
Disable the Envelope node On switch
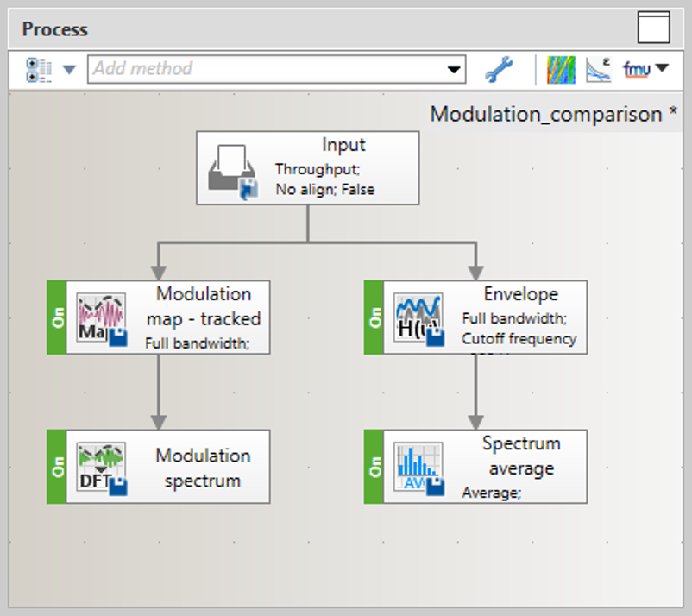(374, 317)
